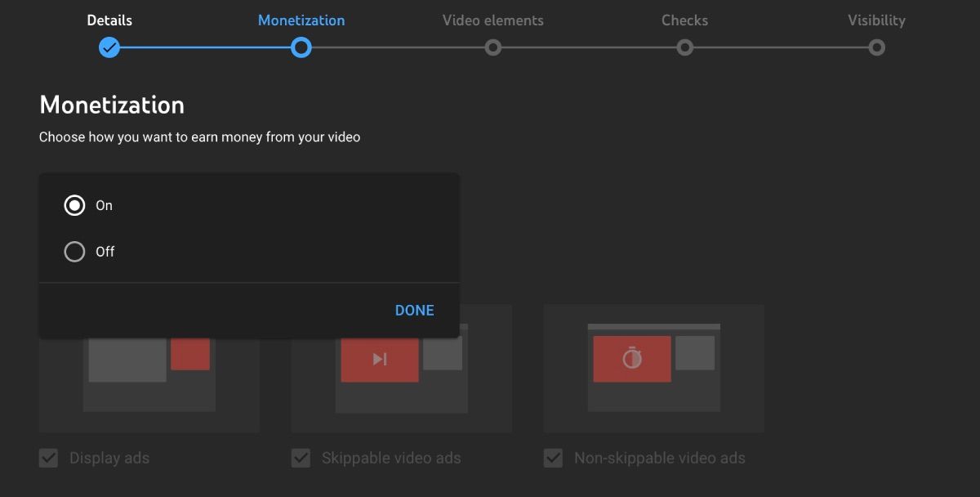Select the On monetization radio button

[x=75, y=205]
